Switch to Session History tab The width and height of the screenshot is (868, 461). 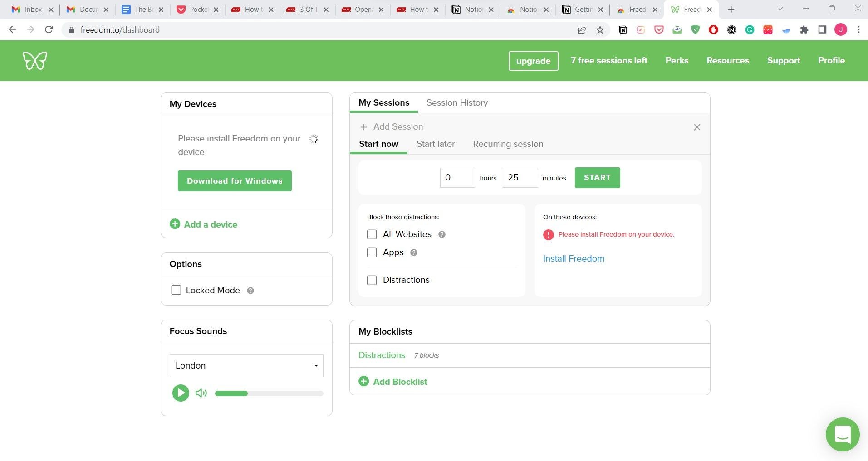coord(457,103)
